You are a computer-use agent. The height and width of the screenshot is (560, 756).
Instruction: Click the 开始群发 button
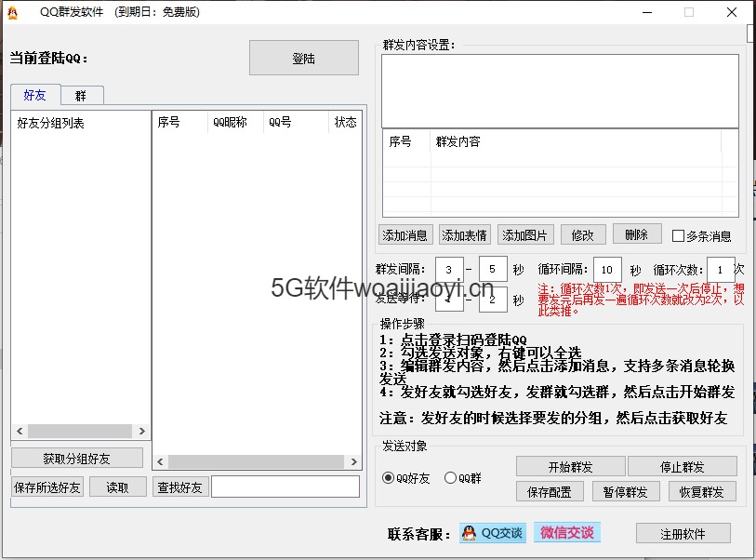(x=571, y=466)
